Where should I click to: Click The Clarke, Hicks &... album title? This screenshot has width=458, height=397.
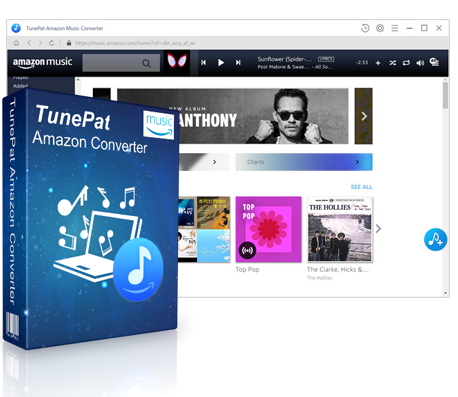[x=338, y=269]
